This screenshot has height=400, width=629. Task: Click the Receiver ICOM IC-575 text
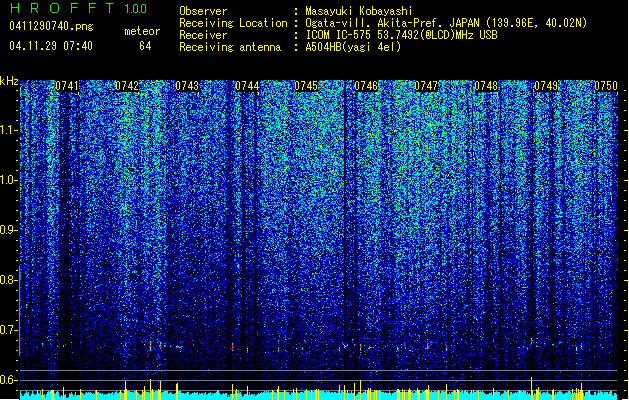coord(401,35)
